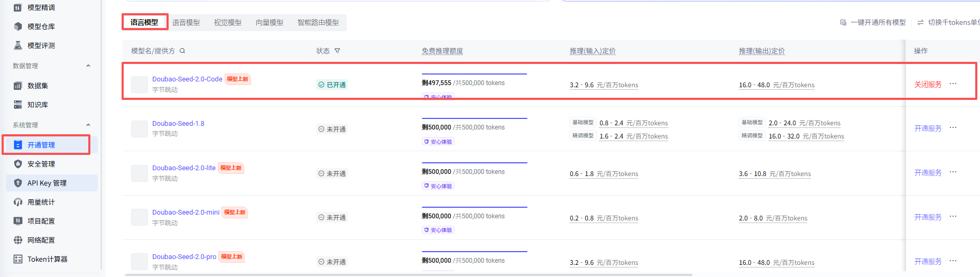The height and width of the screenshot is (277, 980).
Task: Click the API Key 管理 icon
Action: 18,183
